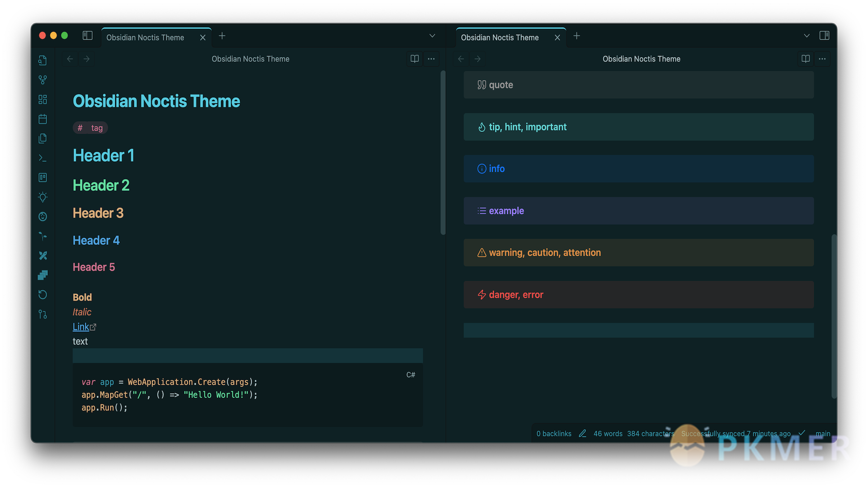Click the Header 1 heading
This screenshot has width=868, height=488.
point(104,155)
